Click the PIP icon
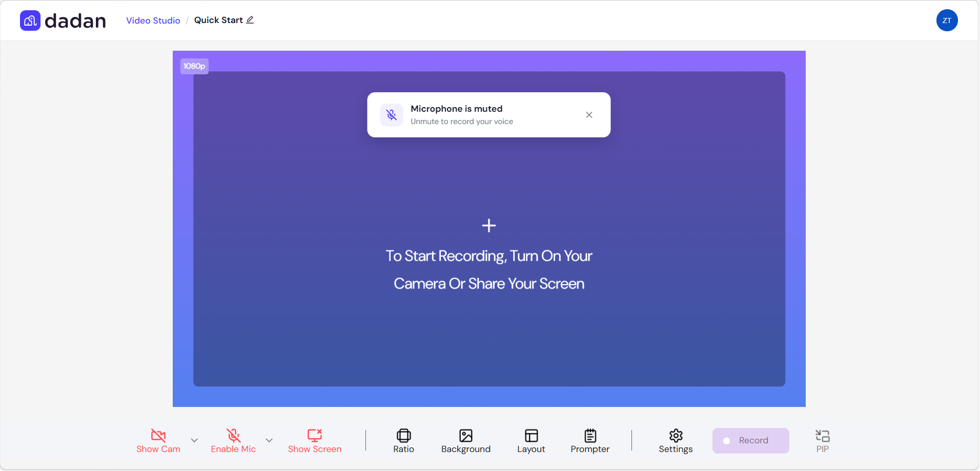 click(x=823, y=440)
